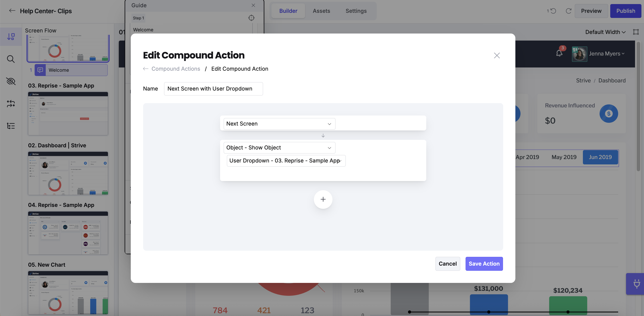Click the $120,234 bar value
The height and width of the screenshot is (316, 644).
568,290
